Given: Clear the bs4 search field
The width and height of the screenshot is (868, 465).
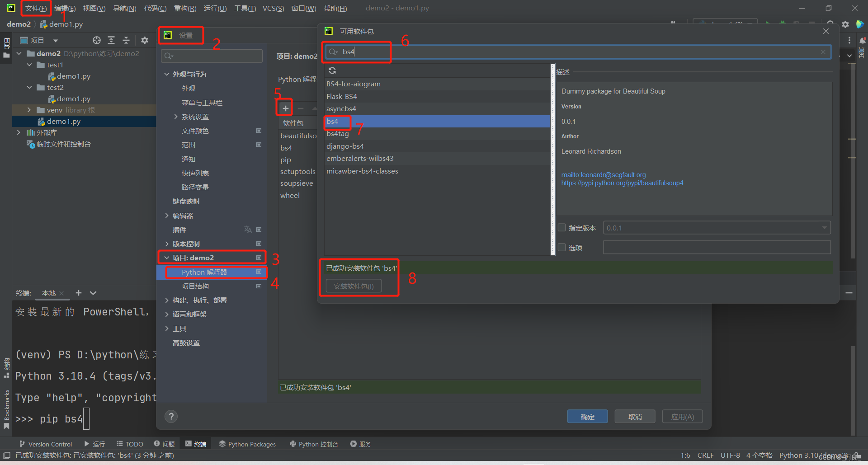Looking at the screenshot, I should [x=823, y=52].
